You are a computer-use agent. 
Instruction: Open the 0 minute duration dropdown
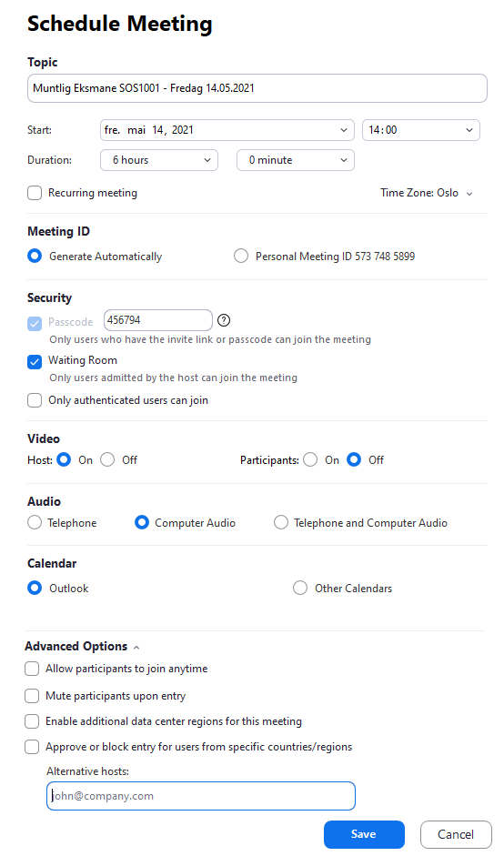296,160
